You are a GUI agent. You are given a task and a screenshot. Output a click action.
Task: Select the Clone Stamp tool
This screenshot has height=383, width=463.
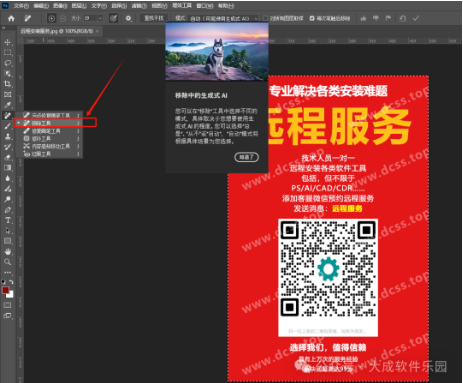[8, 136]
